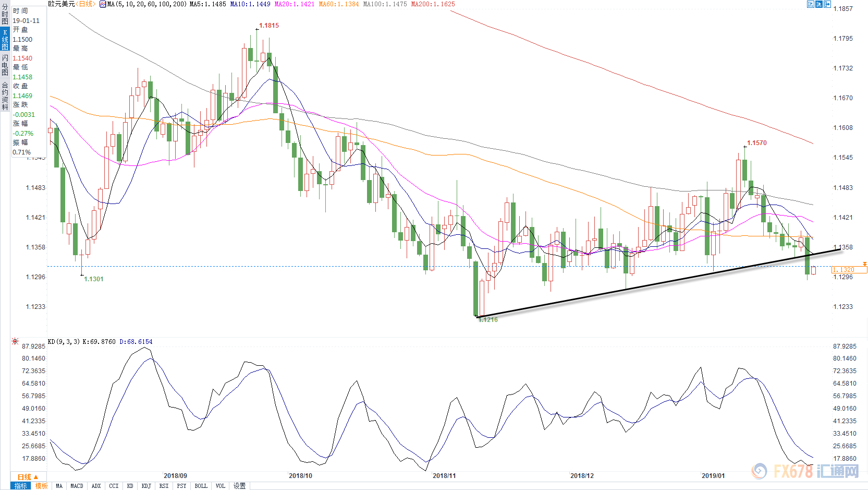868x490 pixels.
Task: Click the 1.1815 high price annotation
Action: pos(269,26)
